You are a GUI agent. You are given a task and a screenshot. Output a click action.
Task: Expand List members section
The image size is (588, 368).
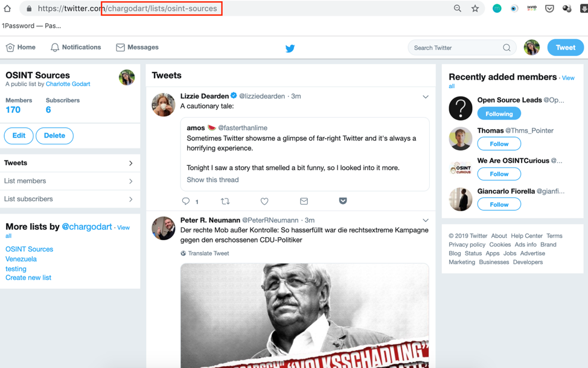point(70,181)
